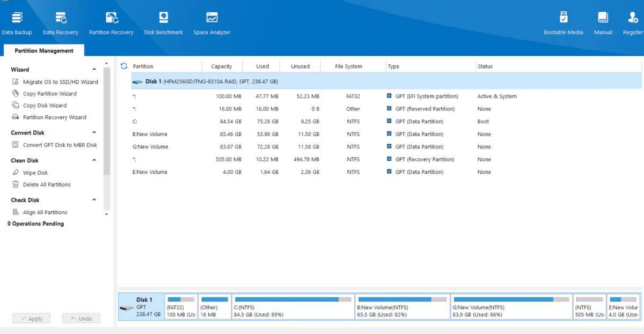
Task: Collapse the Wizard section
Action: click(94, 69)
